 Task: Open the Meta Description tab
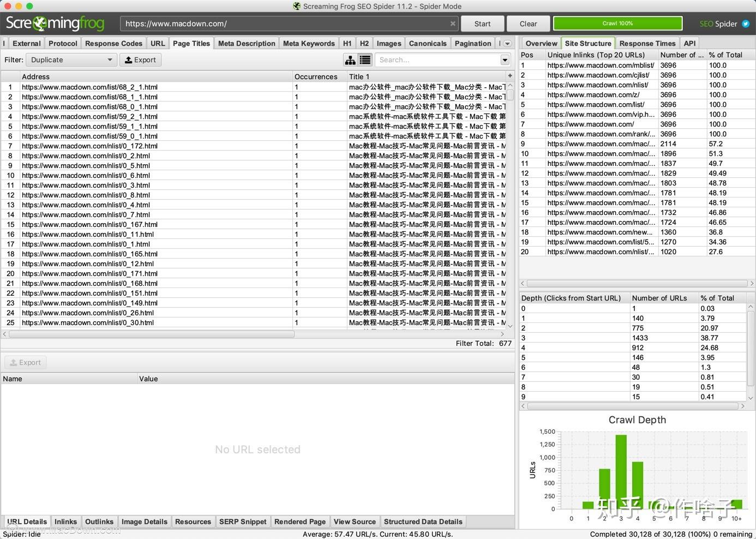click(247, 44)
